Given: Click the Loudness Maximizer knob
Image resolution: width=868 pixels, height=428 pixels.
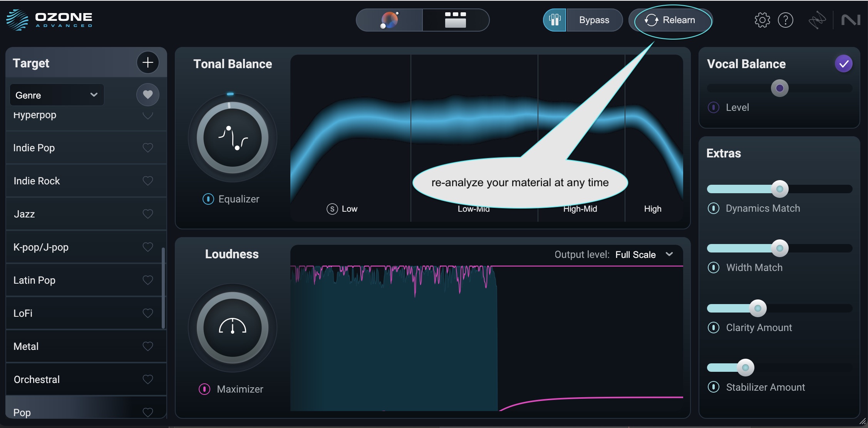Looking at the screenshot, I should pyautogui.click(x=233, y=328).
